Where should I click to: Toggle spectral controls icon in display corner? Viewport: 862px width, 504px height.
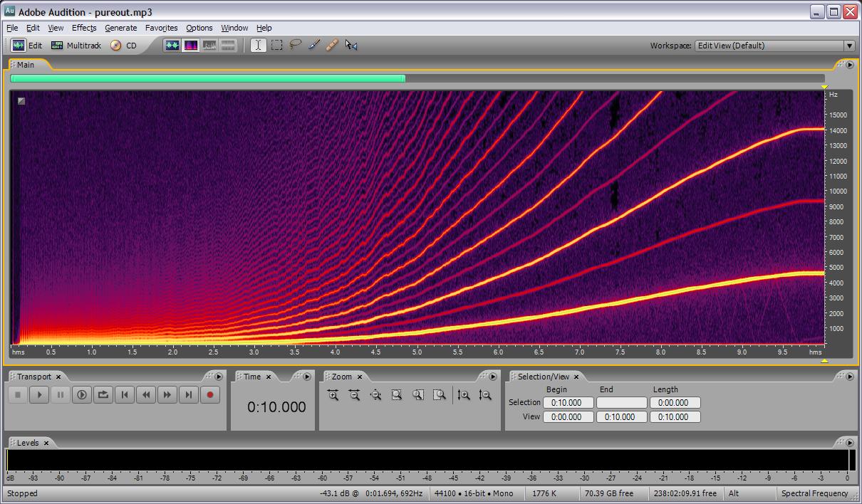[x=21, y=101]
